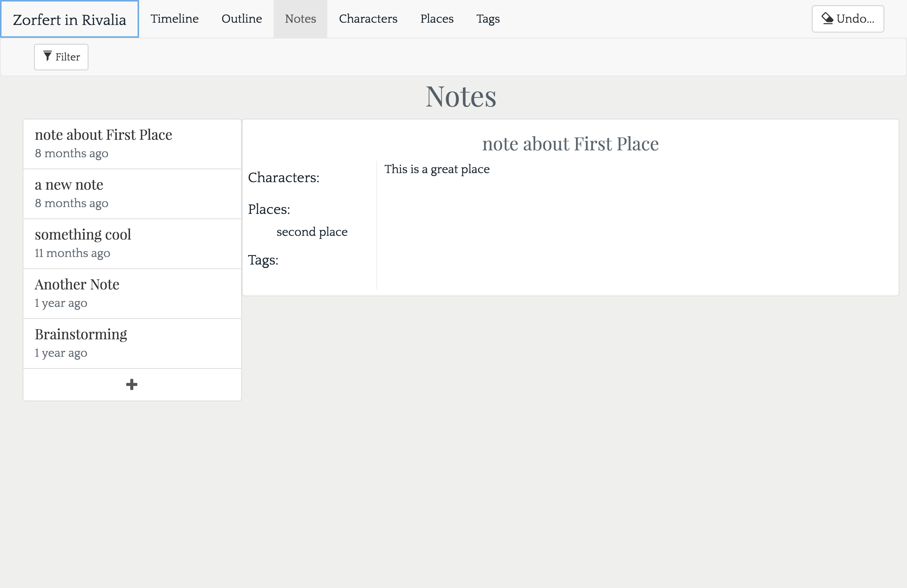The image size is (907, 588).
Task: Click the funnel icon in Filter button
Action: pos(47,56)
